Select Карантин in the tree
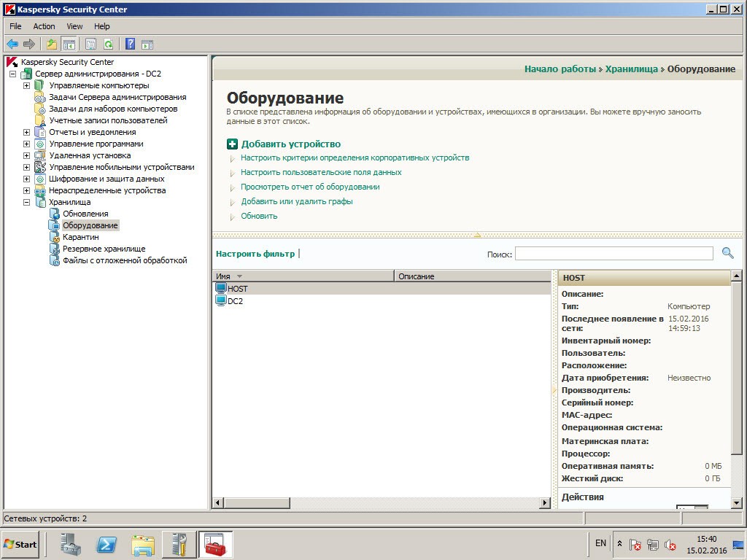 click(81, 237)
